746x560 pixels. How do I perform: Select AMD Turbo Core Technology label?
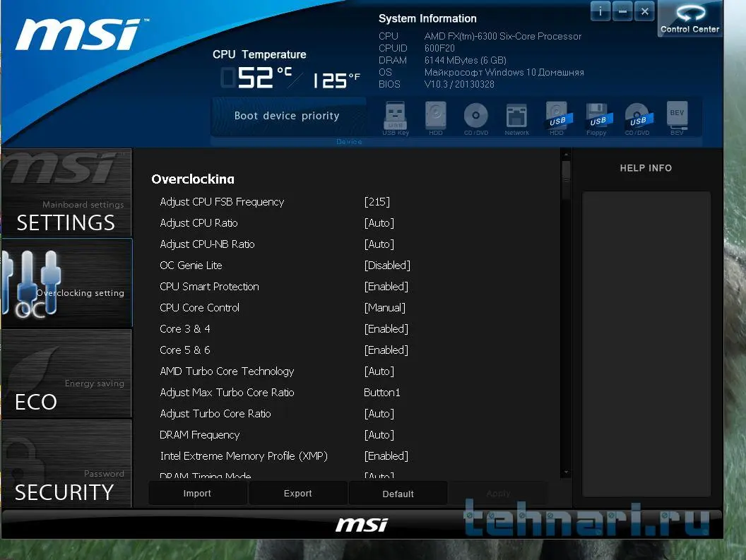click(x=227, y=371)
